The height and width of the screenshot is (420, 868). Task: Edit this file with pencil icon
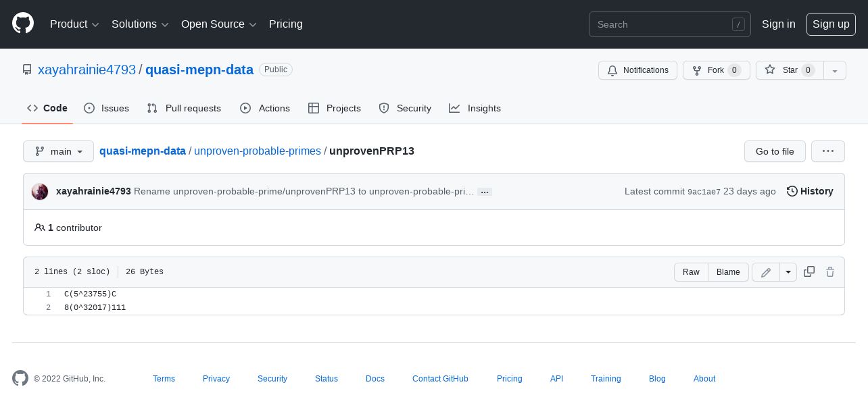[766, 272]
